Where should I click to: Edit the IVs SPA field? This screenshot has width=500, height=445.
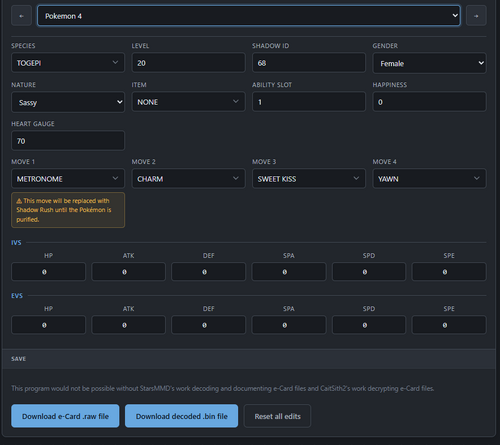coord(289,272)
